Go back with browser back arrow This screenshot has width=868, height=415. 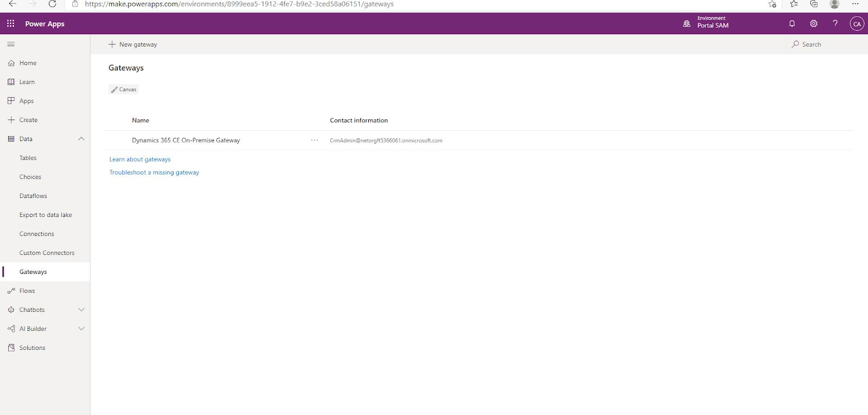pyautogui.click(x=12, y=4)
